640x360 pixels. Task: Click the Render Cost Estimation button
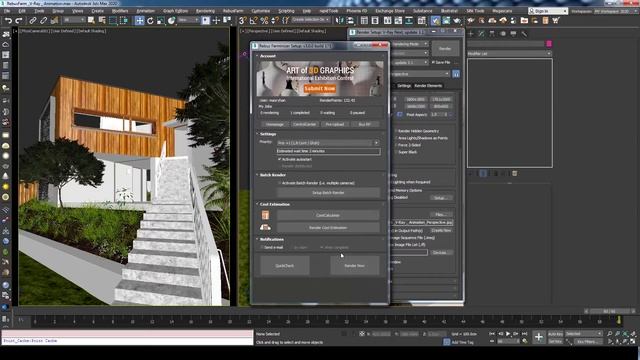pyautogui.click(x=328, y=227)
